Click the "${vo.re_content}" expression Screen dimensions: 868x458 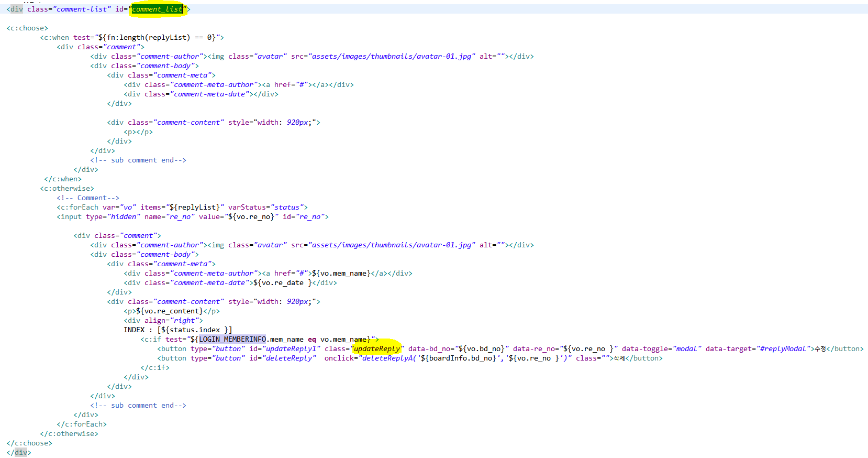tap(170, 311)
